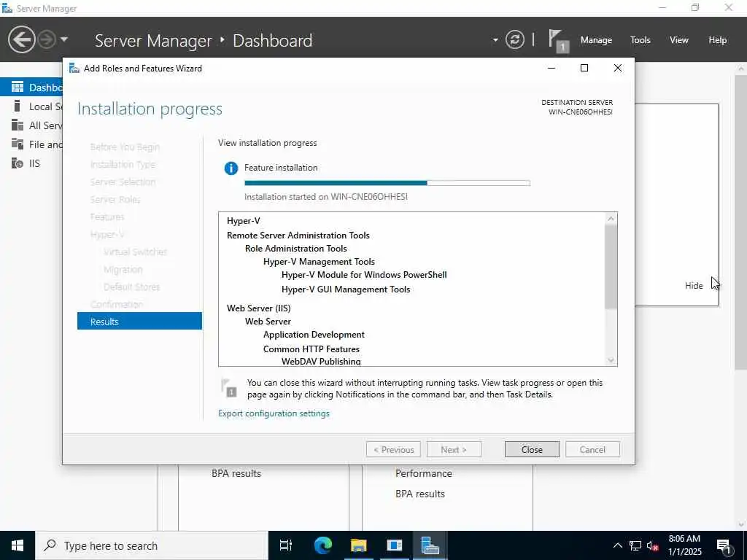Click the notification flag icon in wizard note
Viewport: 747px width, 560px height.
pos(229,388)
